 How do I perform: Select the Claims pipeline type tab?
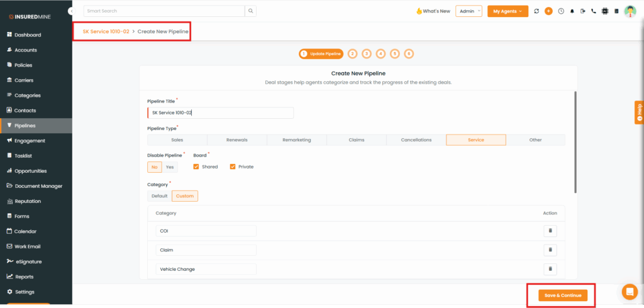click(356, 140)
